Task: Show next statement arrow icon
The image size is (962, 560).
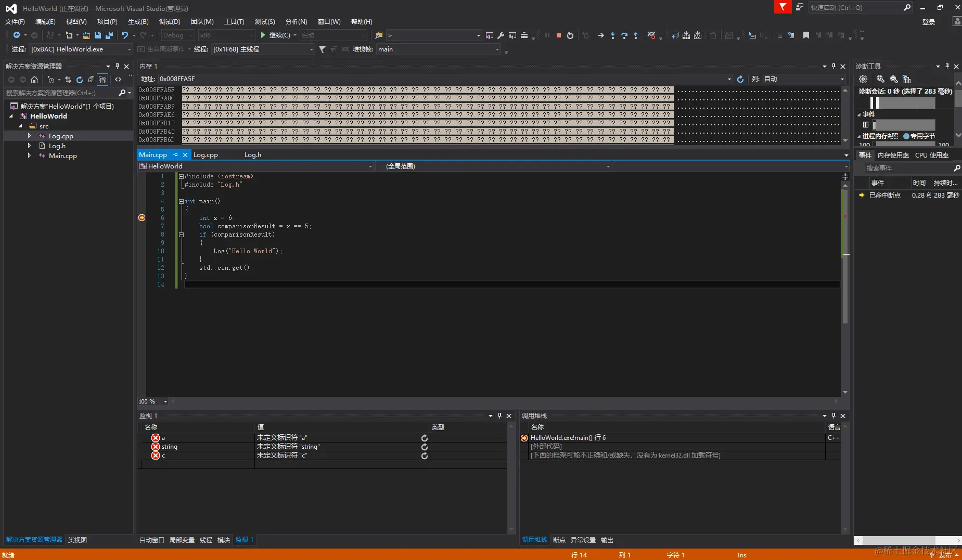Action: (x=601, y=35)
